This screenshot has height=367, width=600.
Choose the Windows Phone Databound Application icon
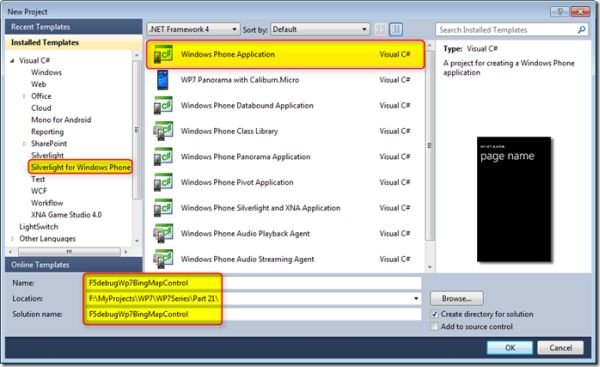click(x=163, y=106)
